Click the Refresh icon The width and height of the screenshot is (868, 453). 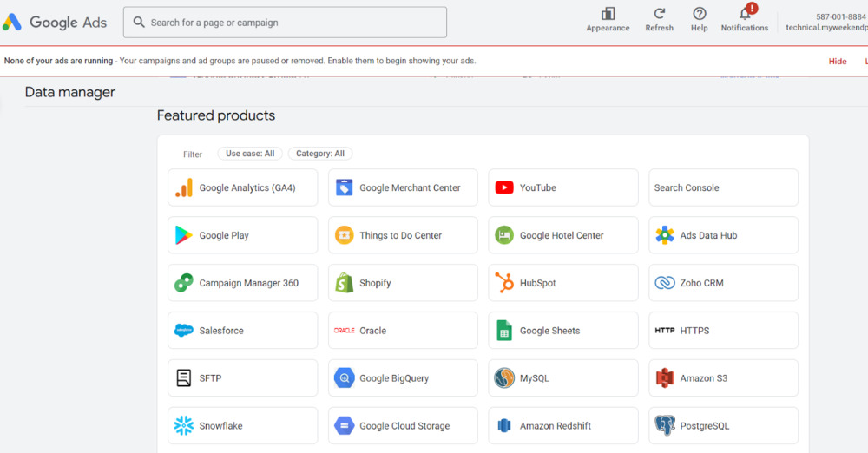pyautogui.click(x=660, y=14)
